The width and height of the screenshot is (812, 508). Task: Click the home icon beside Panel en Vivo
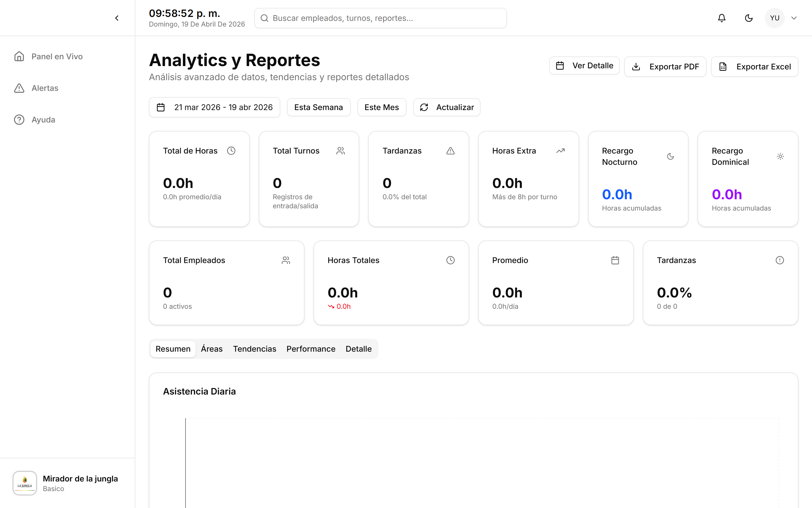[19, 56]
